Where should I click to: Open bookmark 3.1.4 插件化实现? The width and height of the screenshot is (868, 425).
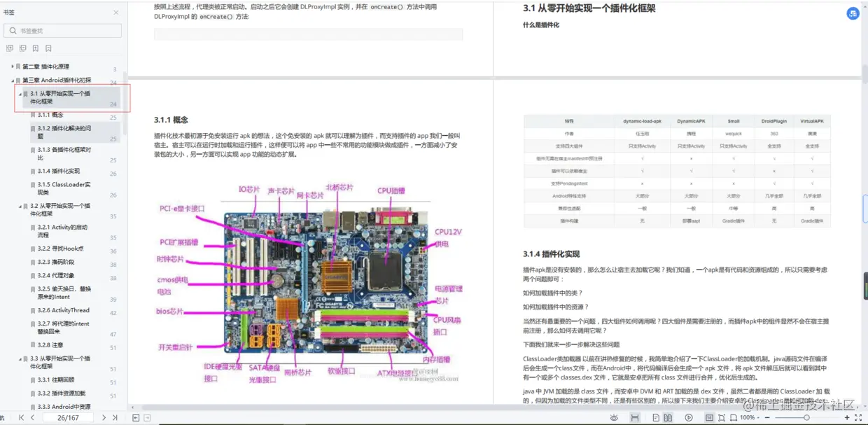point(59,171)
